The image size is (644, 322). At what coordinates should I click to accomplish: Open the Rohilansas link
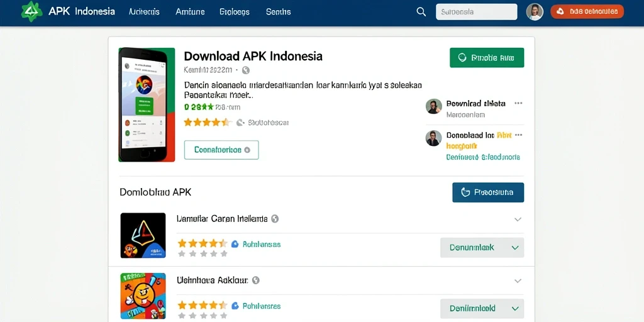(x=262, y=245)
